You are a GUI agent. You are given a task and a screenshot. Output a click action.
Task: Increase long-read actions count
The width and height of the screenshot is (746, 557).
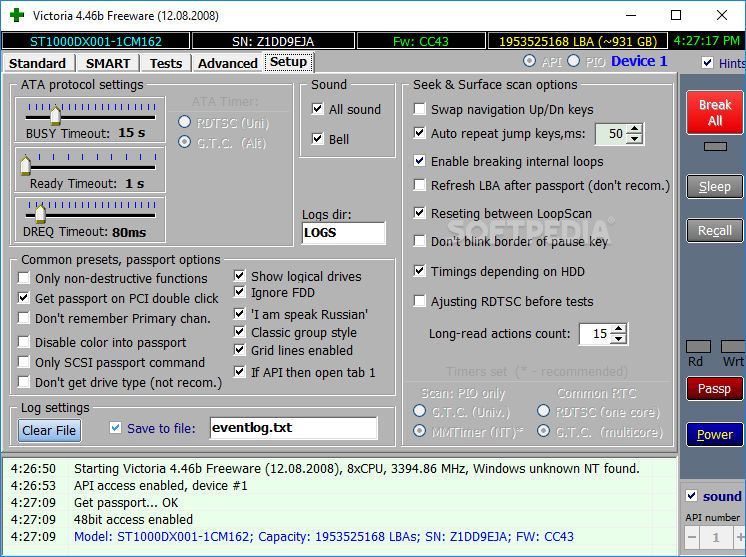click(x=618, y=329)
